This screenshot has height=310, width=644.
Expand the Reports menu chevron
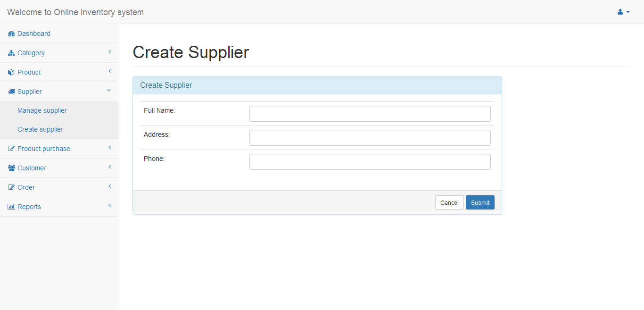(110, 206)
